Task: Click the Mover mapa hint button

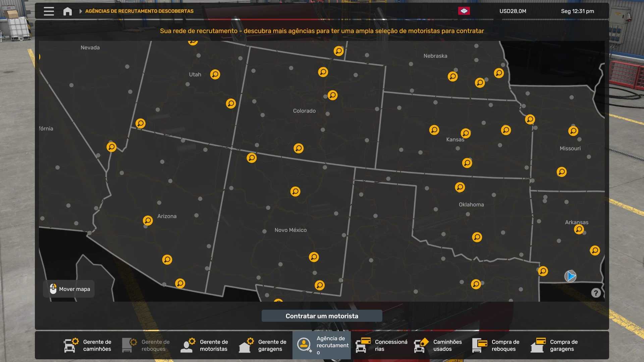Action: tap(69, 289)
